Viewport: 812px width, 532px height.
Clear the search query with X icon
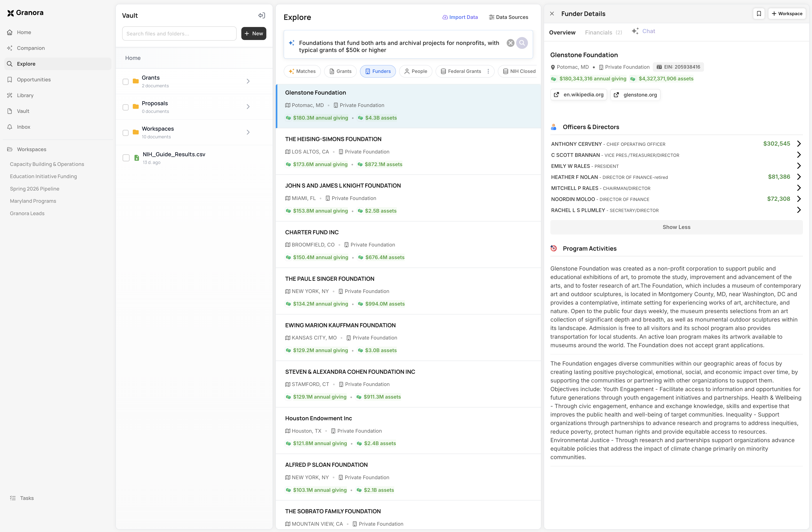[510, 43]
